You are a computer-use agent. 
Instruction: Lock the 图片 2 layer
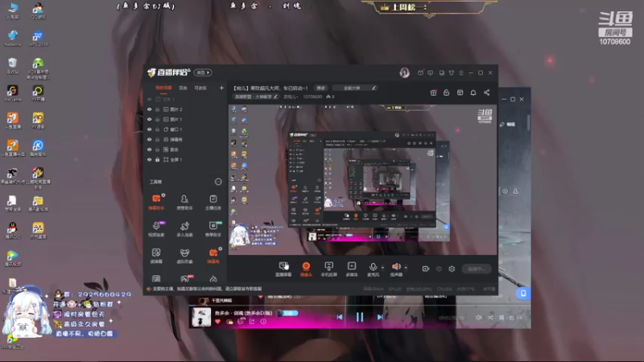pyautogui.click(x=157, y=109)
